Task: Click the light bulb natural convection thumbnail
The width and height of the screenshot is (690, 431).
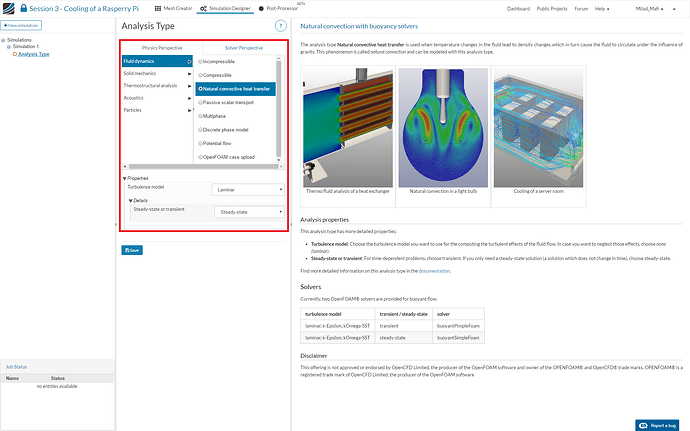Action: pyautogui.click(x=443, y=128)
